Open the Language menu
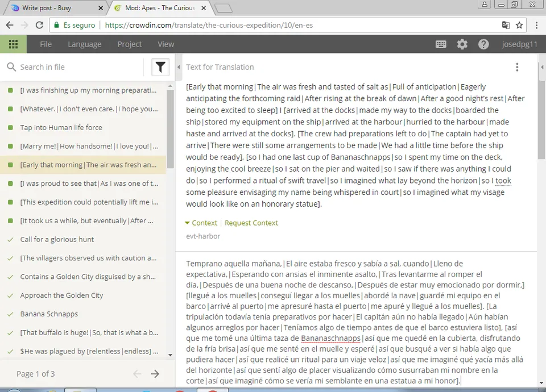This screenshot has height=392, width=546. (x=85, y=44)
